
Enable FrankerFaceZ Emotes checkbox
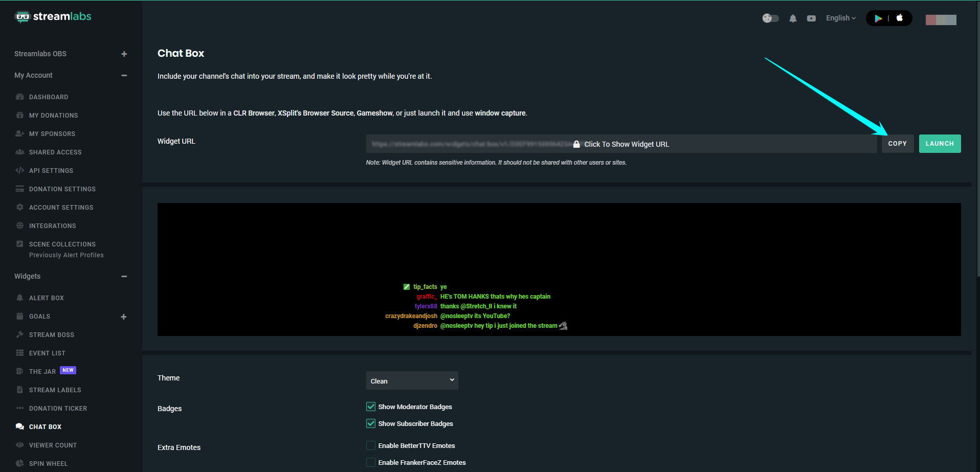371,462
